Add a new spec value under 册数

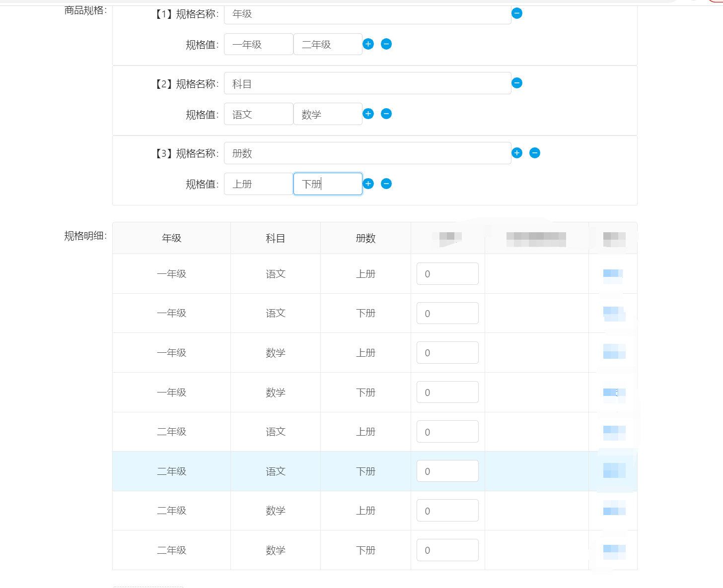(x=368, y=184)
